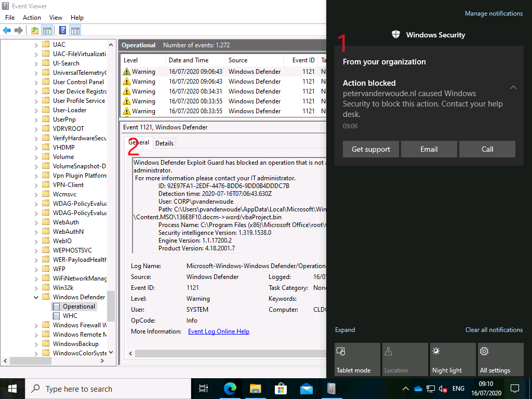The width and height of the screenshot is (532, 399).
Task: Open the Event Log Online Help link
Action: tap(218, 331)
